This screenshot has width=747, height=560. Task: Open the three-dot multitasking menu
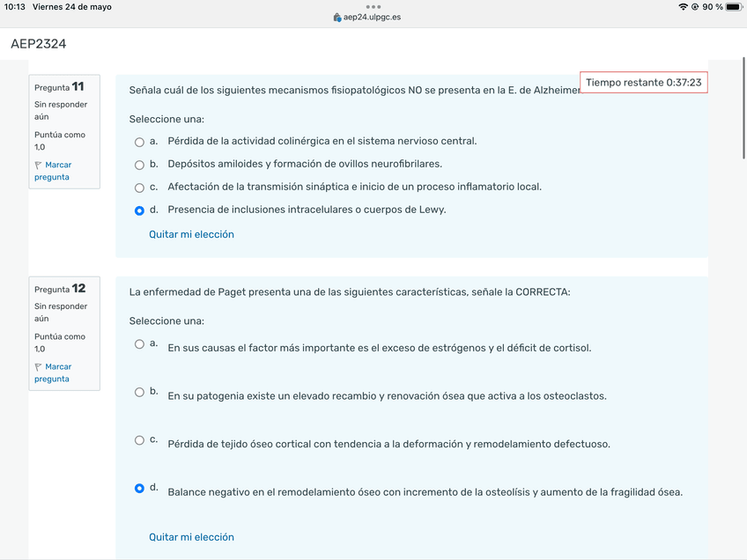[373, 7]
